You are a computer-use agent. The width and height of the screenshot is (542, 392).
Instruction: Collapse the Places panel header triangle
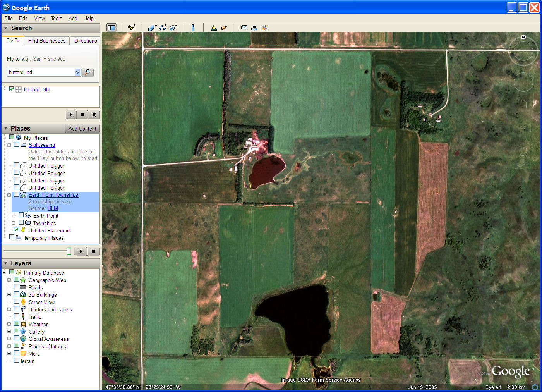coord(6,128)
